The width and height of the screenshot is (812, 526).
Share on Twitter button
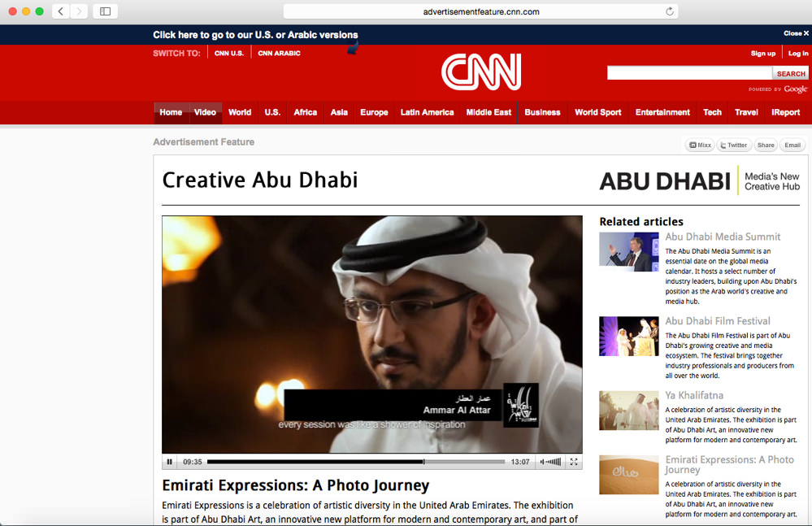[734, 146]
